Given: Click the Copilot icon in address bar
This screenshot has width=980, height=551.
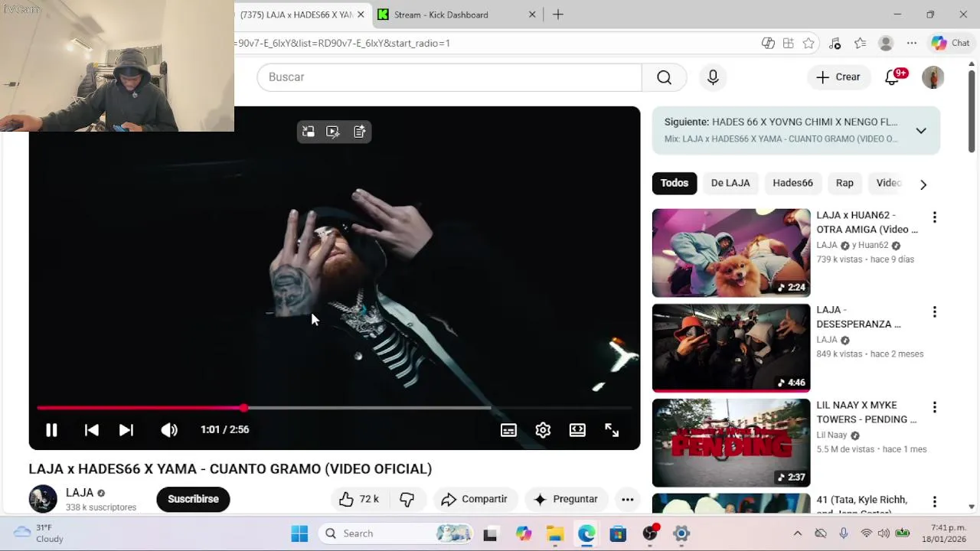Looking at the screenshot, I should pos(768,43).
